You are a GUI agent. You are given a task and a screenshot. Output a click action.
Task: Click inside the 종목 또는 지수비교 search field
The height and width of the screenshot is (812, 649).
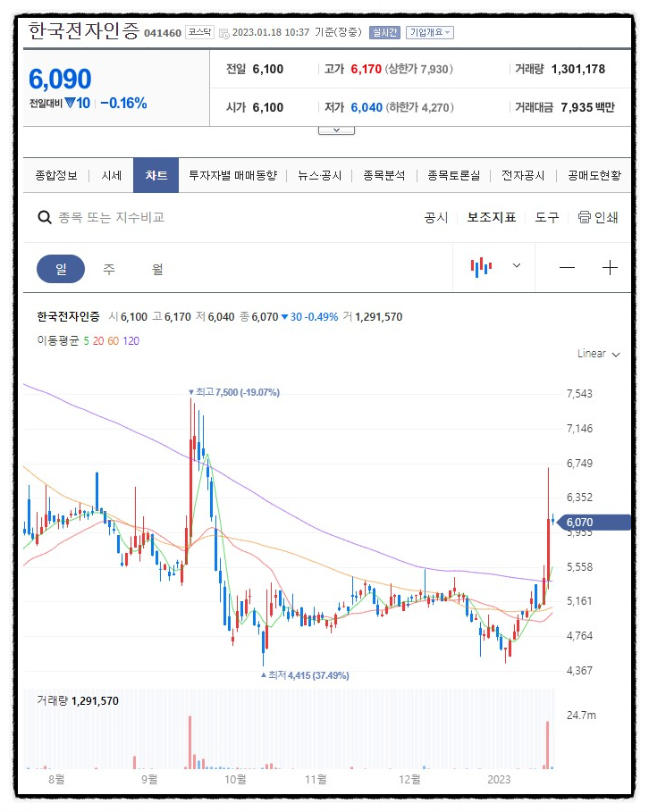112,217
